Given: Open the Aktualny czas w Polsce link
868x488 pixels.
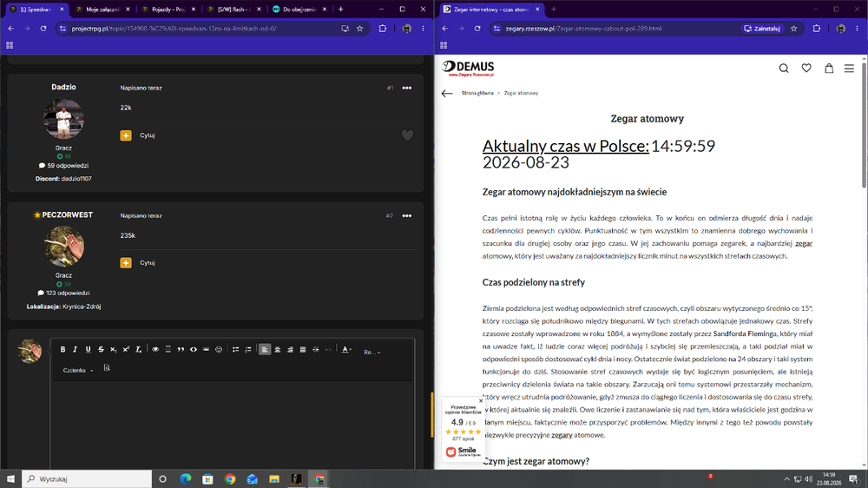Looking at the screenshot, I should point(565,146).
